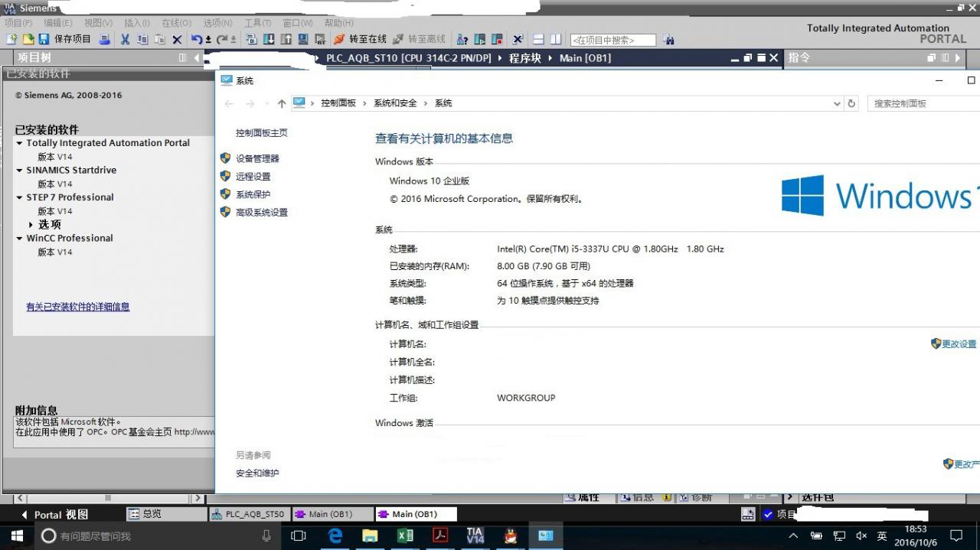980x550 pixels.
Task: Open the 项目(P) menu
Action: click(x=18, y=23)
